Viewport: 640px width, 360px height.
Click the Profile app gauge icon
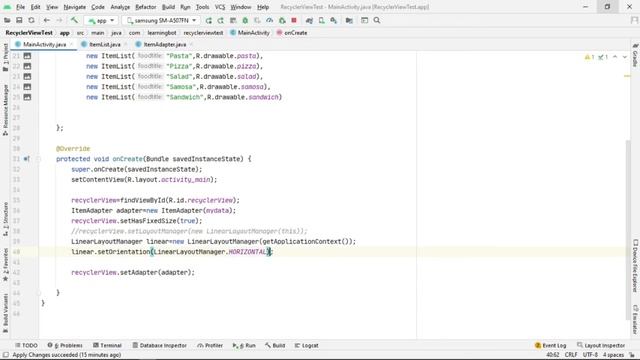tap(270, 20)
